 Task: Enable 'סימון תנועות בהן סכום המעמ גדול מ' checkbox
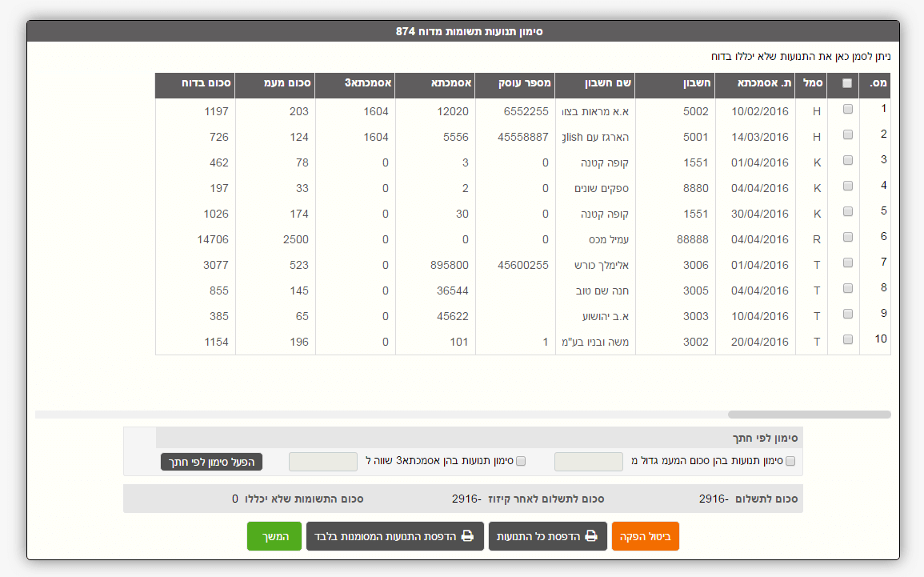point(790,461)
